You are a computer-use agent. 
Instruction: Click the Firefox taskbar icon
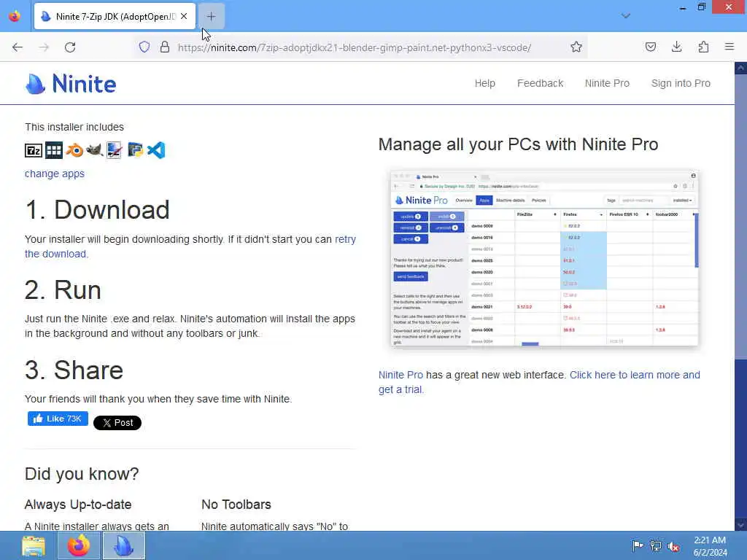point(79,545)
